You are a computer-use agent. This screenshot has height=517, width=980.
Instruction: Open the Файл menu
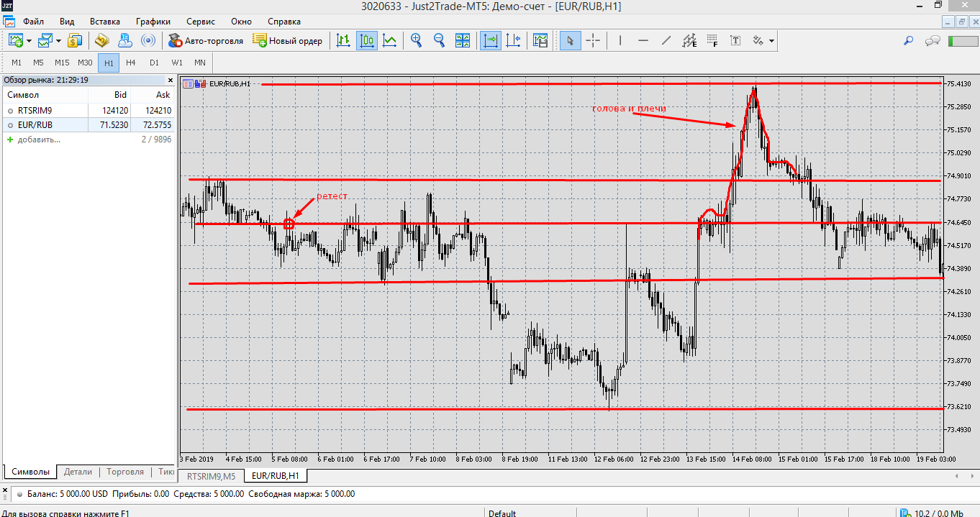[33, 22]
